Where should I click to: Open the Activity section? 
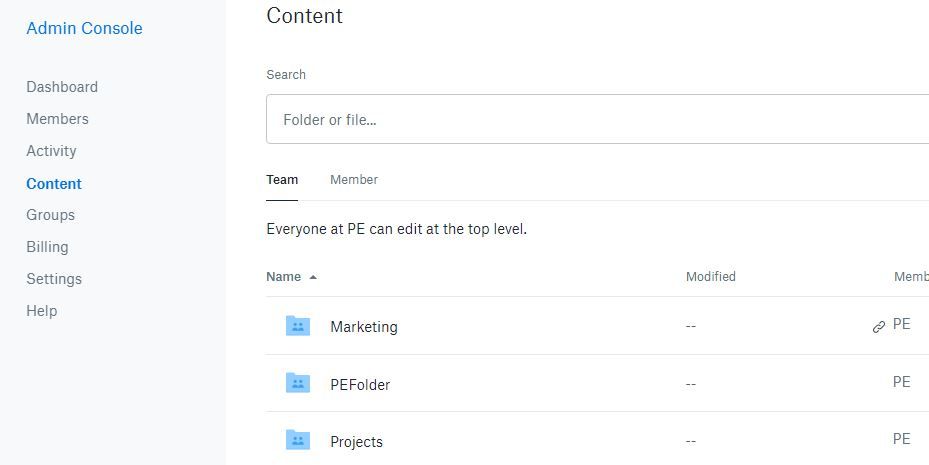pos(51,151)
